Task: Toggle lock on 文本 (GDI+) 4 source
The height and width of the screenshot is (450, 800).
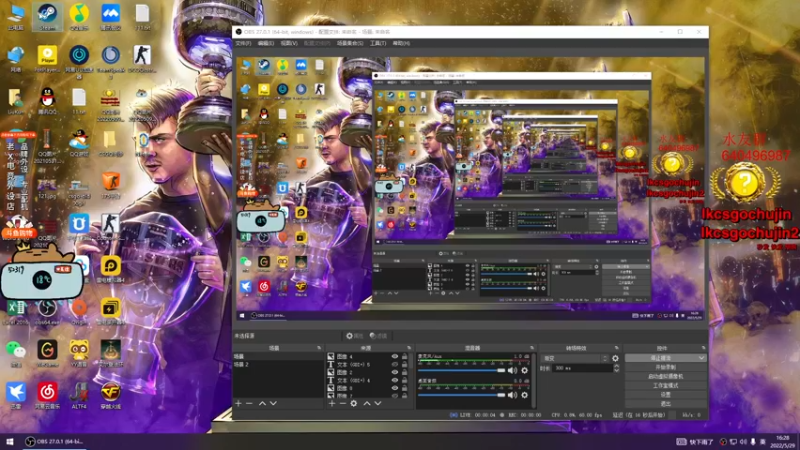Action: [x=405, y=380]
